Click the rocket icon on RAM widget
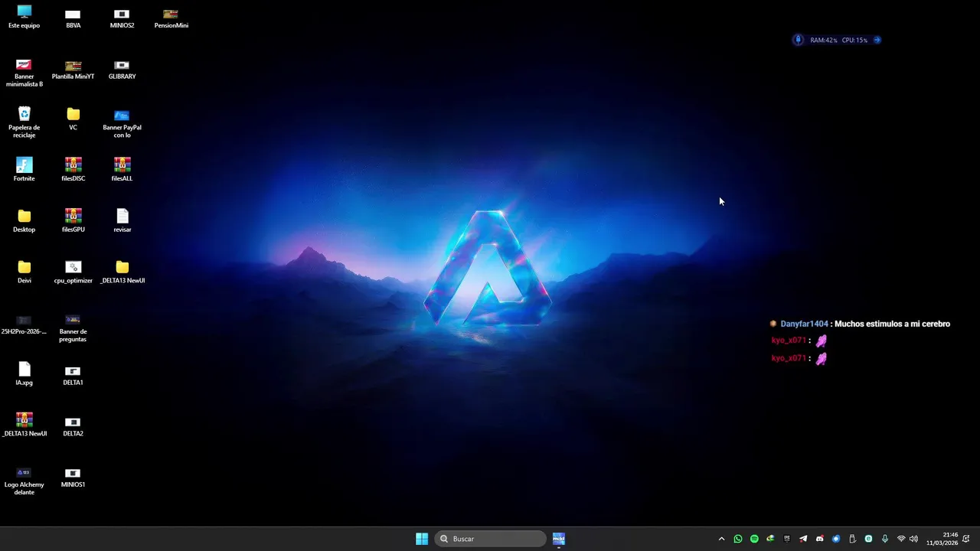 coord(798,40)
